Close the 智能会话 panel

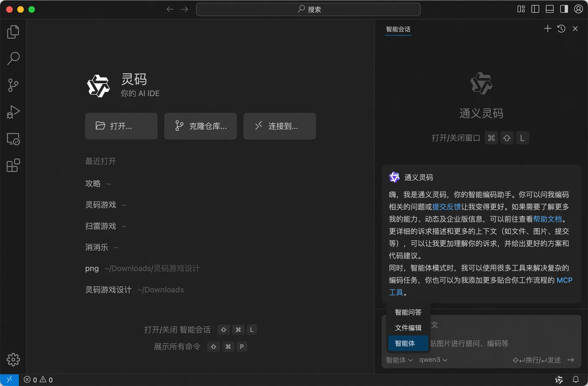(x=575, y=29)
